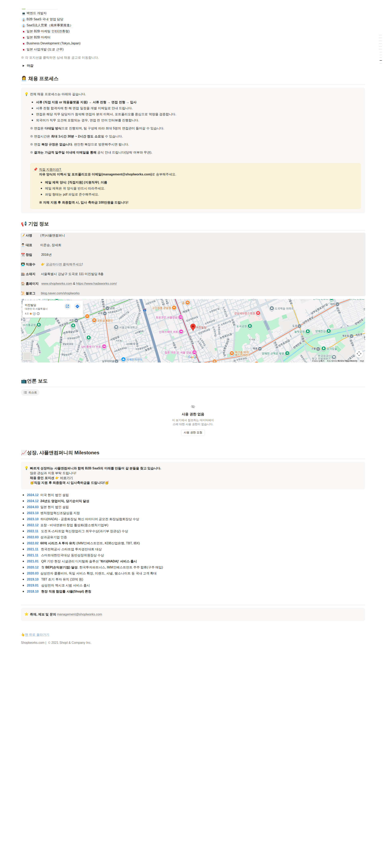Click 고깃집열 강남점 restaurant marker
The image size is (386, 868).
174,308
